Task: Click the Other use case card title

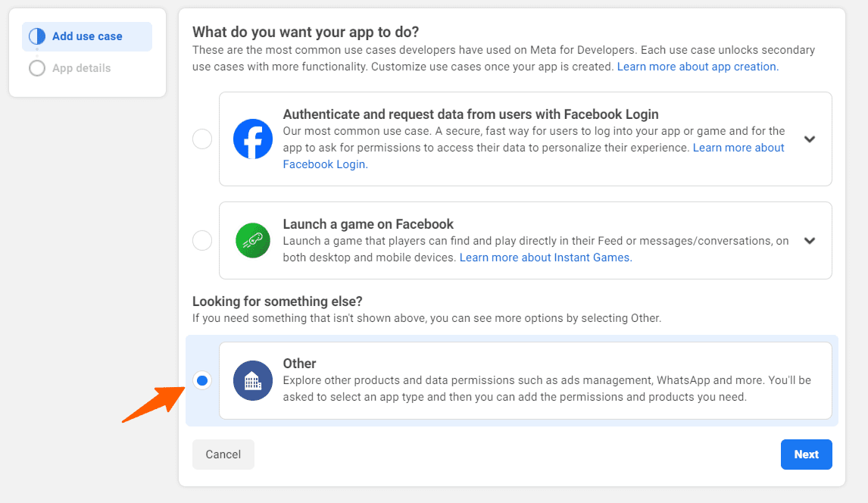Action: (299, 364)
